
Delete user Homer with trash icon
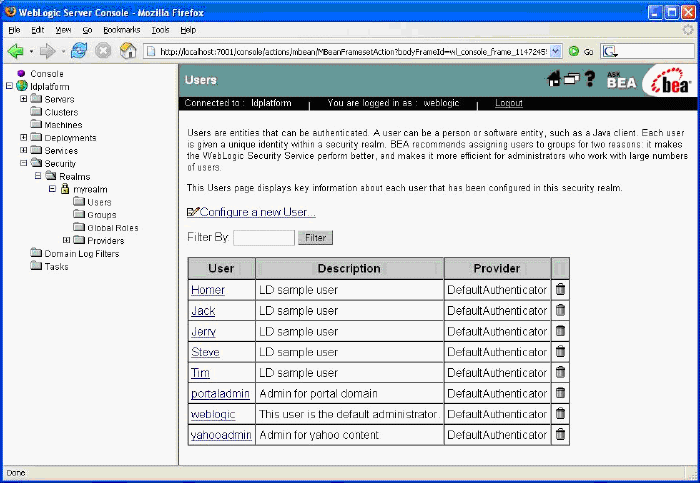click(560, 289)
